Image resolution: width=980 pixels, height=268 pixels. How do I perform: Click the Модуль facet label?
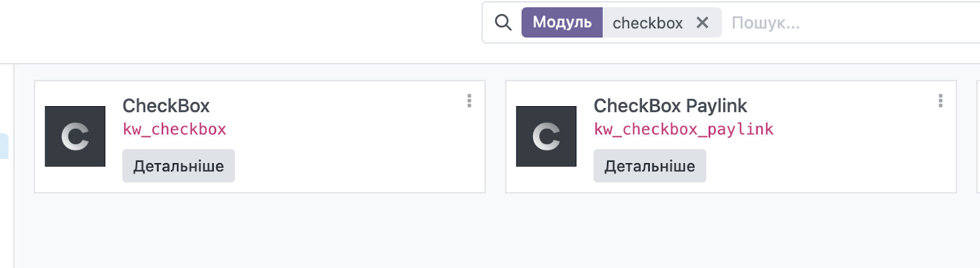pos(562,23)
